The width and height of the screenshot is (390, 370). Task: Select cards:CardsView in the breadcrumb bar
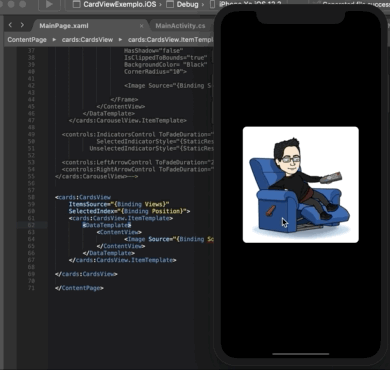click(87, 40)
